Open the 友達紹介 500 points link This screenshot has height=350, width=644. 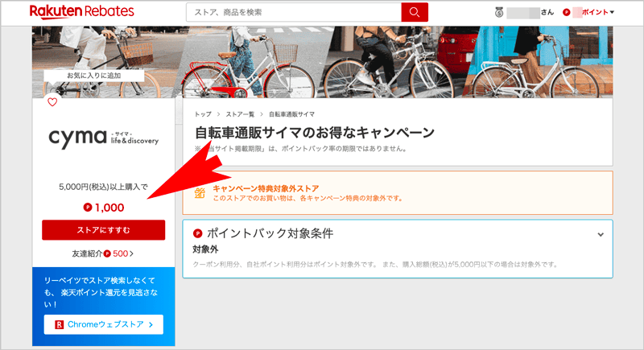tap(103, 253)
